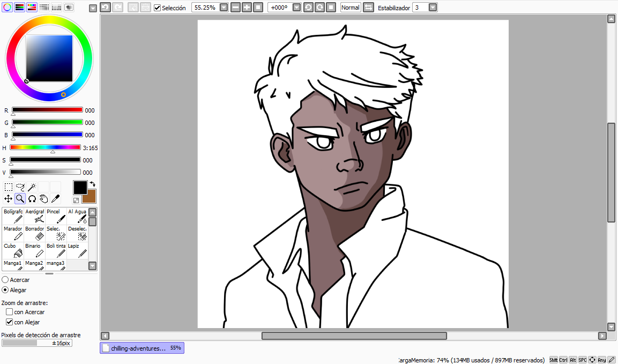Choose the Marador marker tool
This screenshot has height=364, width=618.
[x=13, y=234]
